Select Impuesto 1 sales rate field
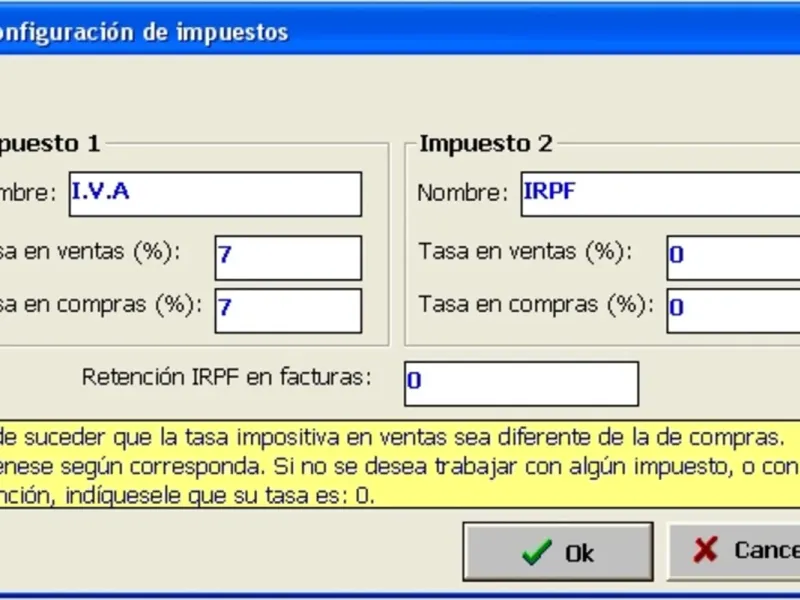The width and height of the screenshot is (800, 600). click(287, 258)
